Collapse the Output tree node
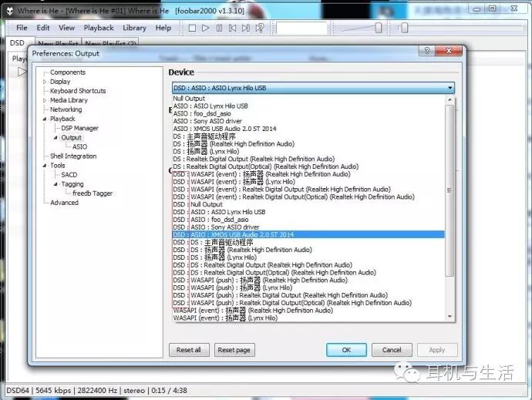 pos(56,138)
